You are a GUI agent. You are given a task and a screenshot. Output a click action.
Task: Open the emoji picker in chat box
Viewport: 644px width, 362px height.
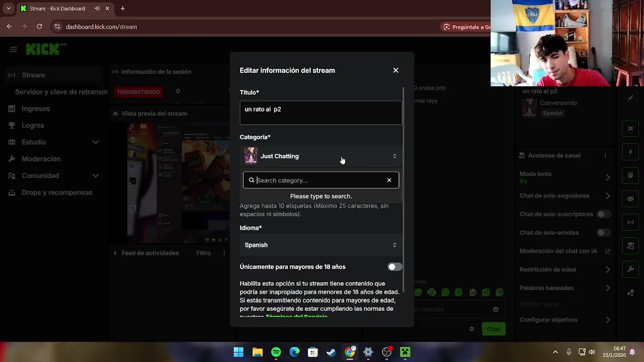[496, 309]
